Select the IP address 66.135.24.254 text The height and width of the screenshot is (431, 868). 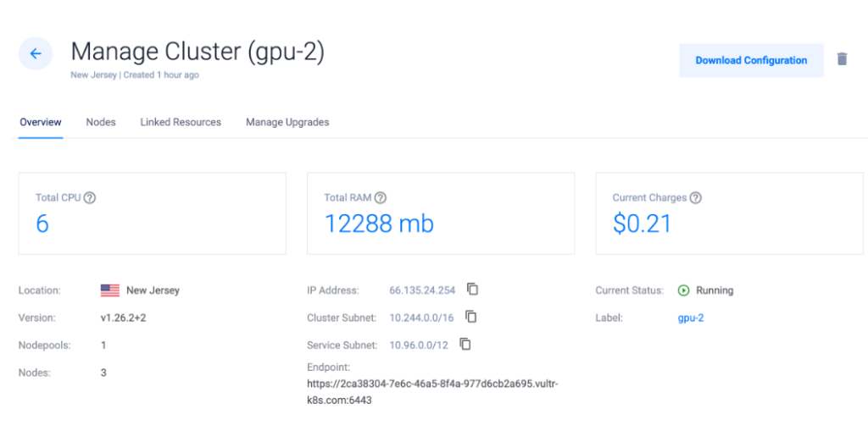[422, 290]
